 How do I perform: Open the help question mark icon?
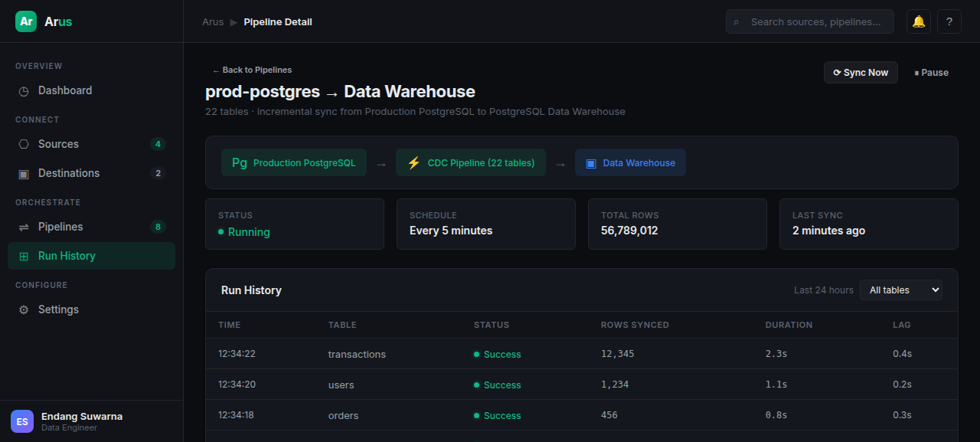click(949, 21)
